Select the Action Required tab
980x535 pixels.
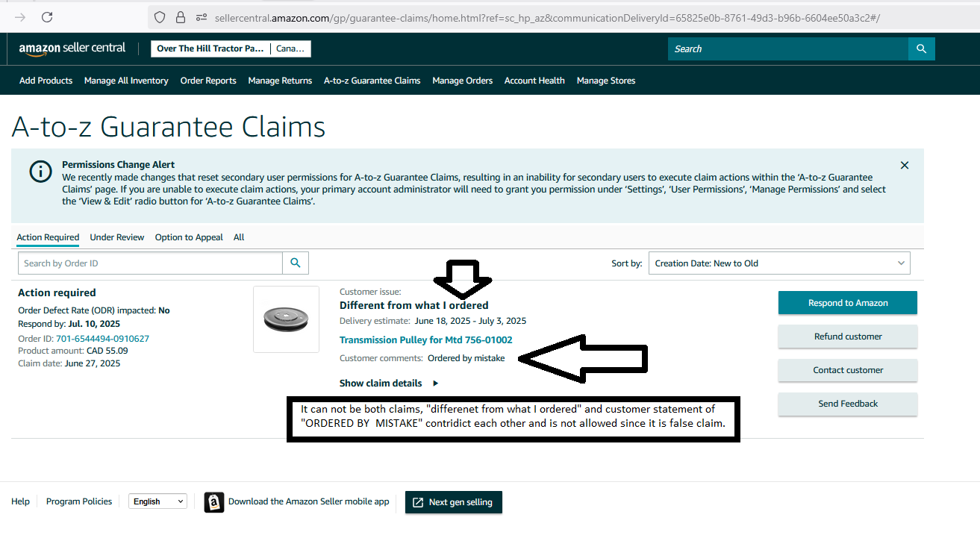click(x=48, y=237)
